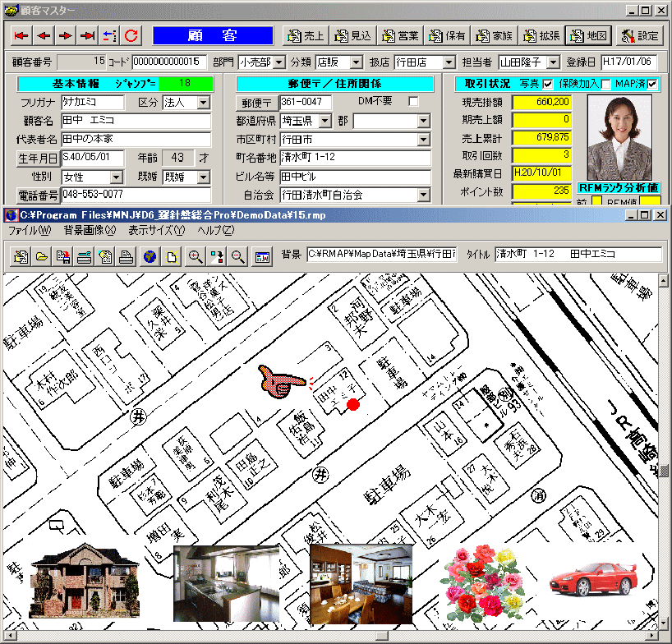This screenshot has width=672, height=644.
Task: Open the ファイル(W) menu
Action: coord(30,231)
